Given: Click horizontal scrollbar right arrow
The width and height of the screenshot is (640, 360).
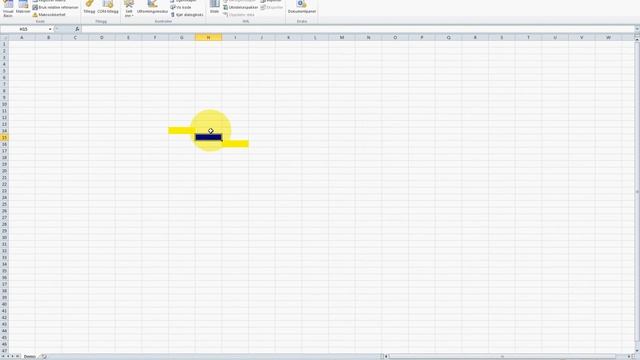Looking at the screenshot, I should [x=629, y=357].
